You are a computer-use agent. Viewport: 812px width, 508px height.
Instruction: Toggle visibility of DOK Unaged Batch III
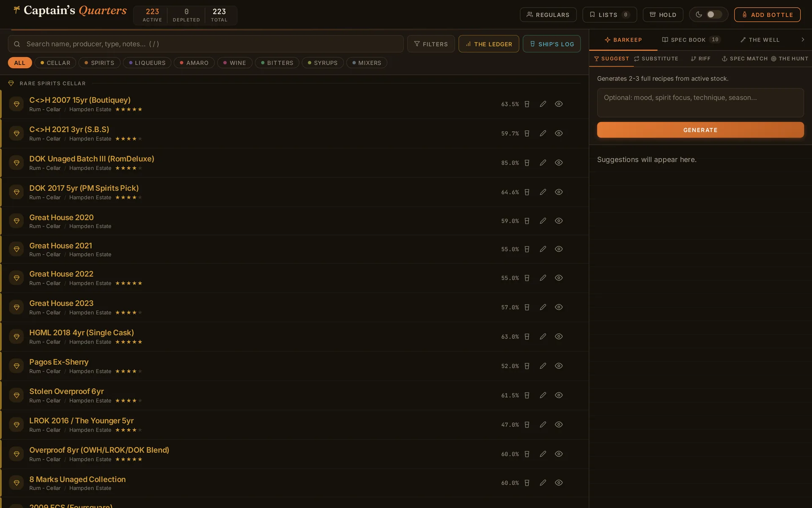(559, 163)
